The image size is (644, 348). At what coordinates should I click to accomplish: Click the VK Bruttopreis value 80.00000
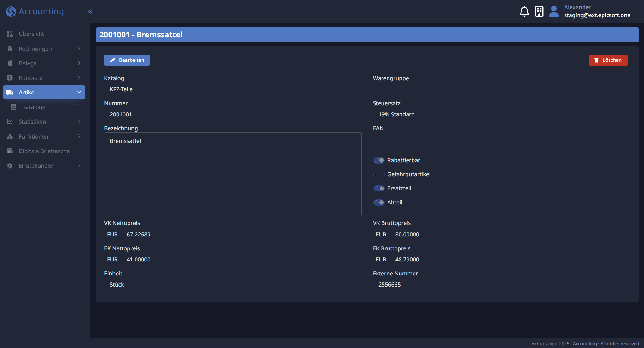pyautogui.click(x=407, y=235)
